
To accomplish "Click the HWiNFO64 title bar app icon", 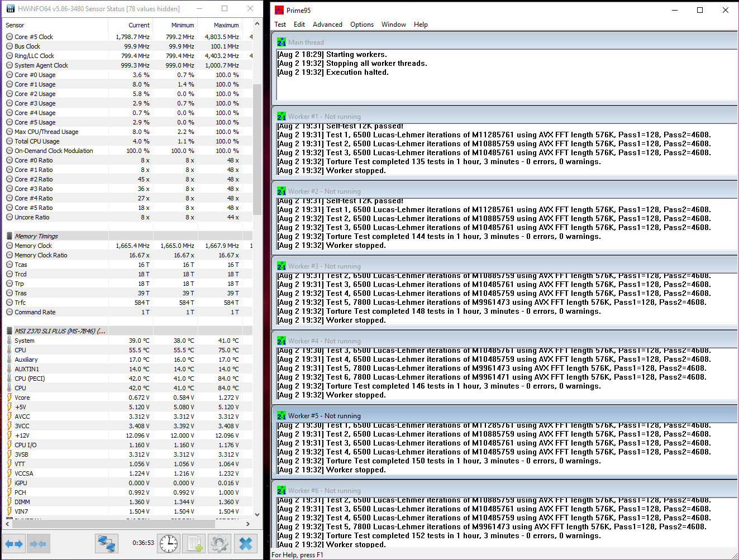I will [11, 9].
